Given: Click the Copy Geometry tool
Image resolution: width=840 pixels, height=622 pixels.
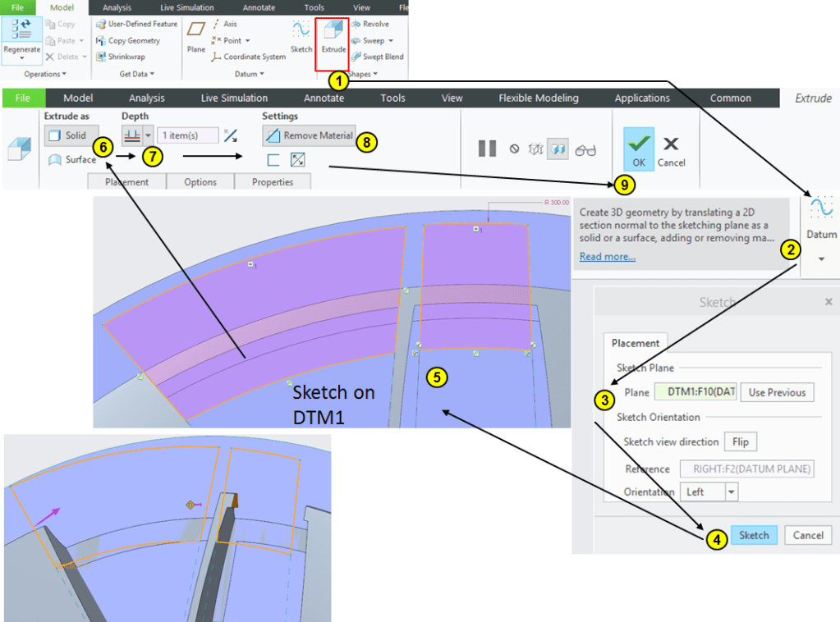Looking at the screenshot, I should pyautogui.click(x=100, y=40).
